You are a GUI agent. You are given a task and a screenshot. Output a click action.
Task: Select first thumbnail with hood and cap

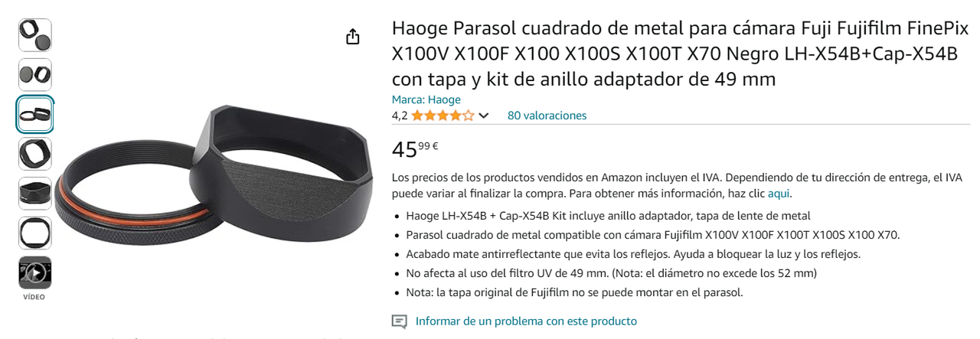(x=35, y=35)
